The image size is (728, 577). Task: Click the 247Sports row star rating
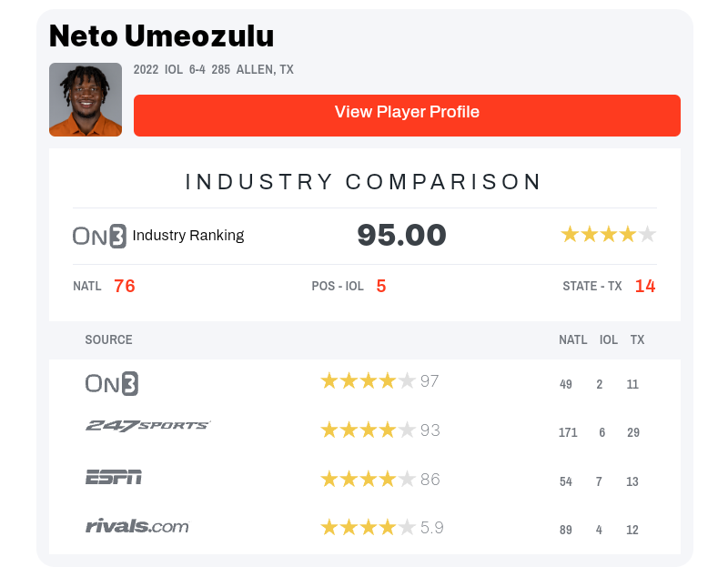(368, 430)
